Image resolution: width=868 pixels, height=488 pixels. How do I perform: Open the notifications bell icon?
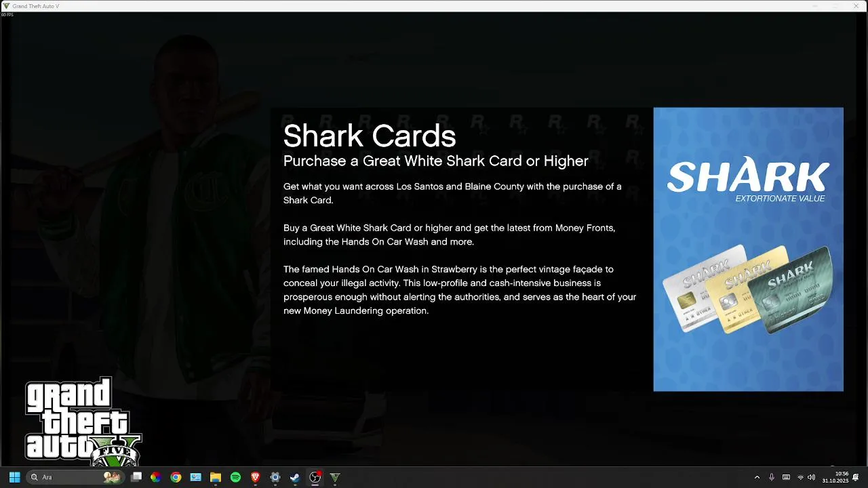[856, 477]
